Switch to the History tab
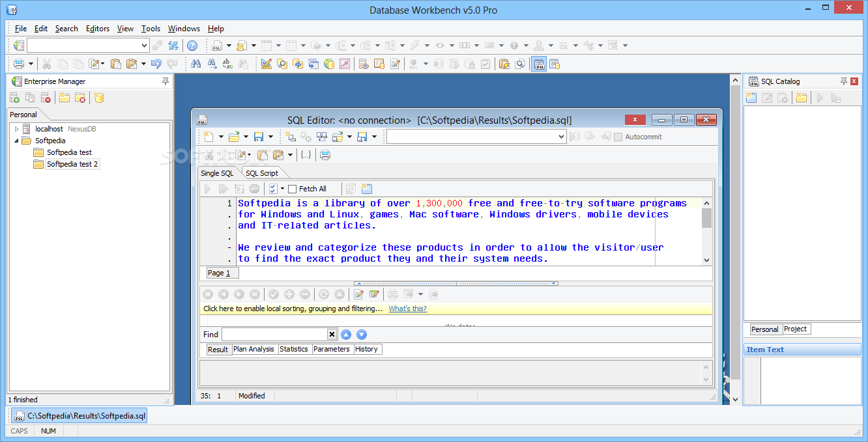The image size is (868, 442). tap(366, 349)
